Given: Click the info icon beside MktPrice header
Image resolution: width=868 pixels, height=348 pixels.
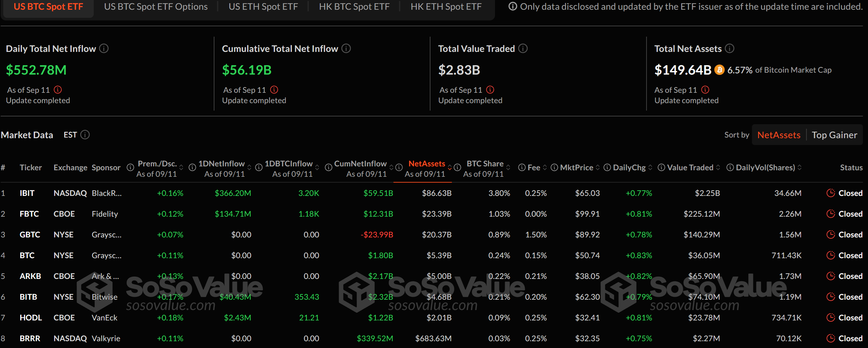Looking at the screenshot, I should (554, 167).
